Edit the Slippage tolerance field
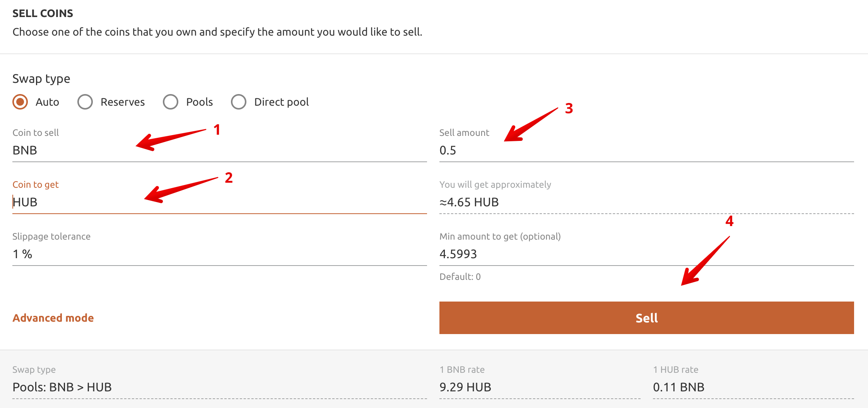This screenshot has height=408, width=868. point(219,254)
